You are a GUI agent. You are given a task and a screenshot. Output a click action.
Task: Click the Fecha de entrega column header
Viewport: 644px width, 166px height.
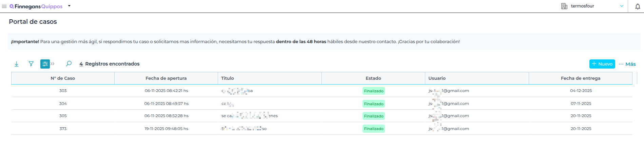580,78
